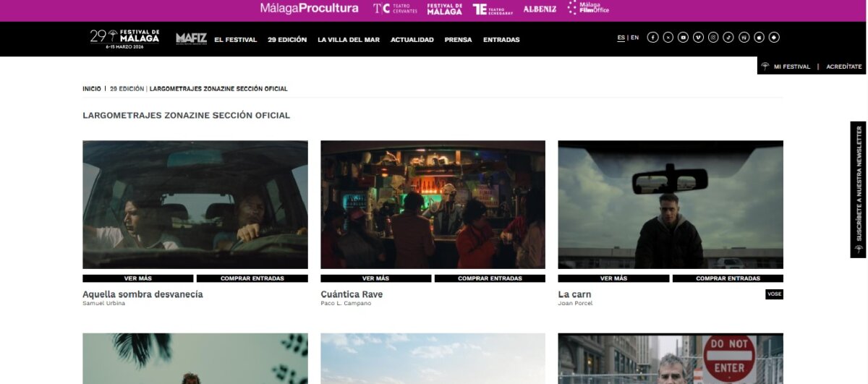Viewport: 868px width, 384px height.
Task: Click the Apple app store icon
Action: pyautogui.click(x=759, y=38)
